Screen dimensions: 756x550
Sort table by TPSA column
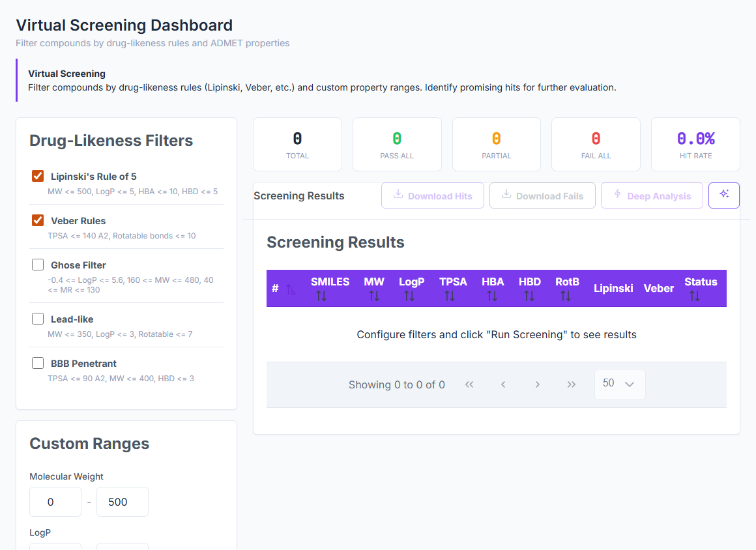pyautogui.click(x=450, y=296)
